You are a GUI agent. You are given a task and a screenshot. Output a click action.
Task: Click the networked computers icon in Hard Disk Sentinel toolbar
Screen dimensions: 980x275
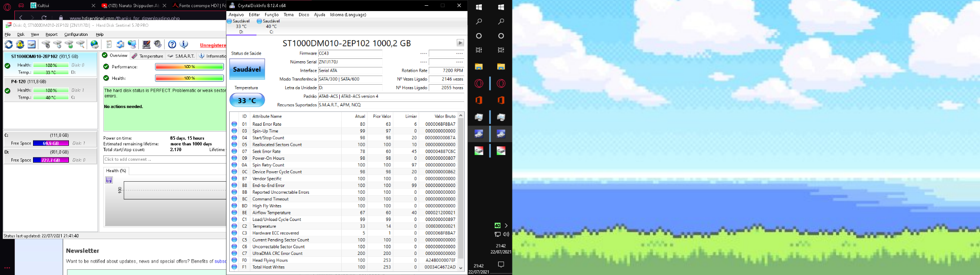point(132,44)
